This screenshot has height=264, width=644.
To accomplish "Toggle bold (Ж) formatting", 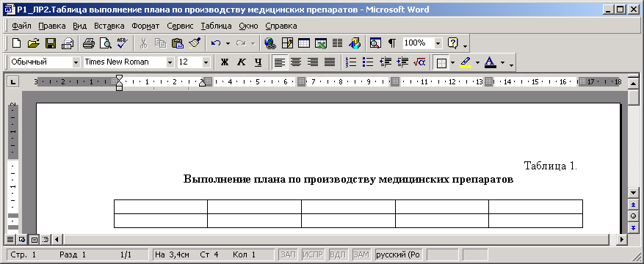I will pos(224,62).
